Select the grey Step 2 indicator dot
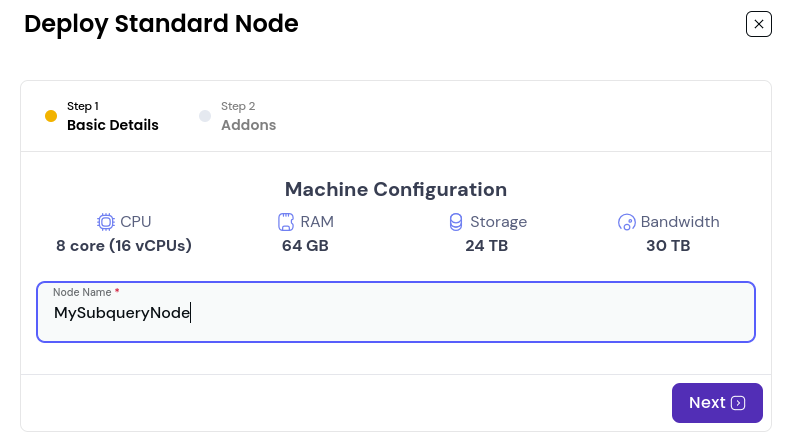Image resolution: width=791 pixels, height=447 pixels. pos(205,116)
